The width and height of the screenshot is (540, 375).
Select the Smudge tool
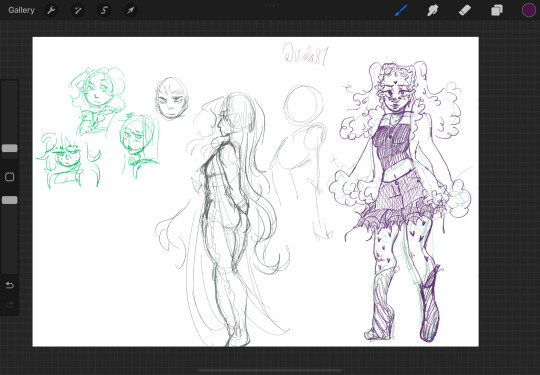(x=433, y=10)
